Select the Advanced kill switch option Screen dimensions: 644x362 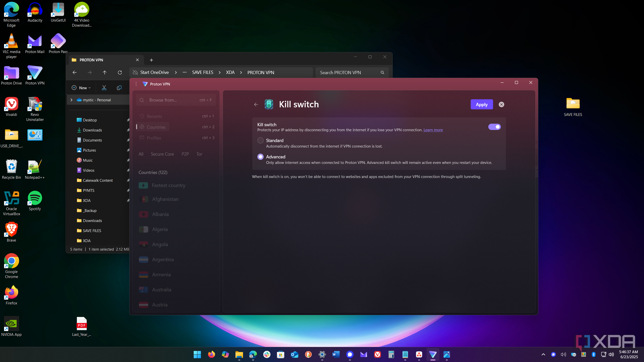[x=260, y=157]
